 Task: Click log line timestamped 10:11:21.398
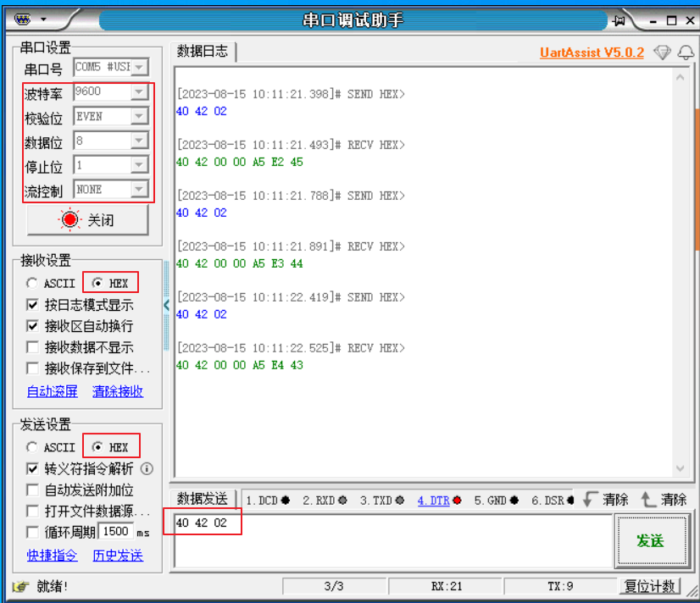[x=291, y=94]
